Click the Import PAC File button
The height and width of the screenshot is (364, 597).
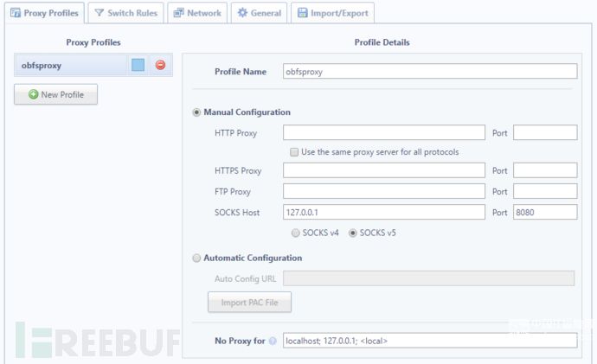[249, 303]
